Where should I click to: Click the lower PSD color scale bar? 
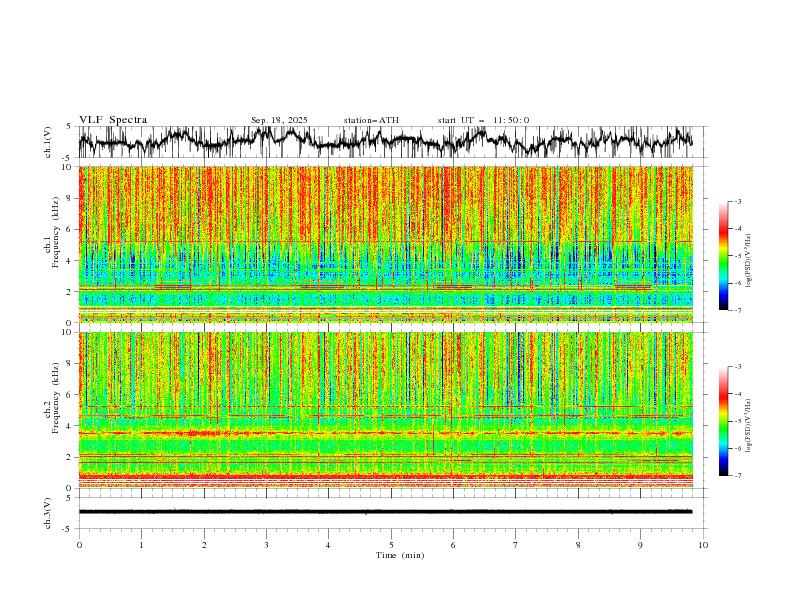coord(724,421)
